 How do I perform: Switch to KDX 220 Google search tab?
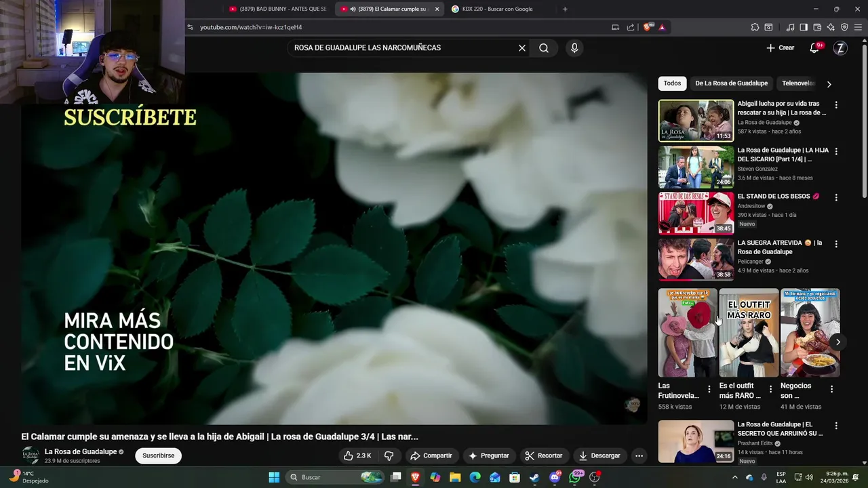coord(498,9)
